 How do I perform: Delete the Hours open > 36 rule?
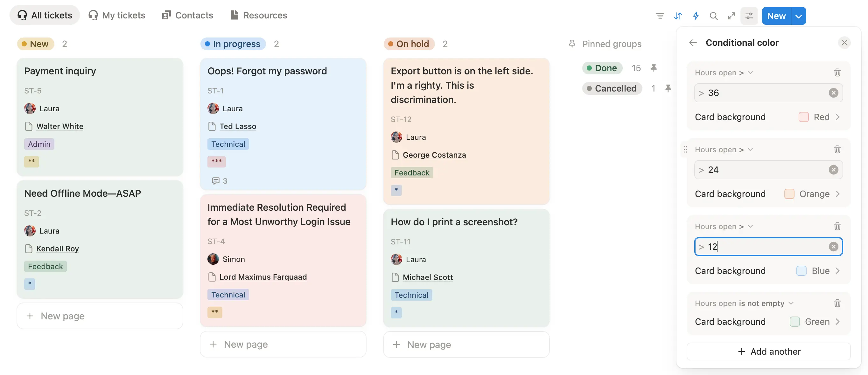coord(838,72)
